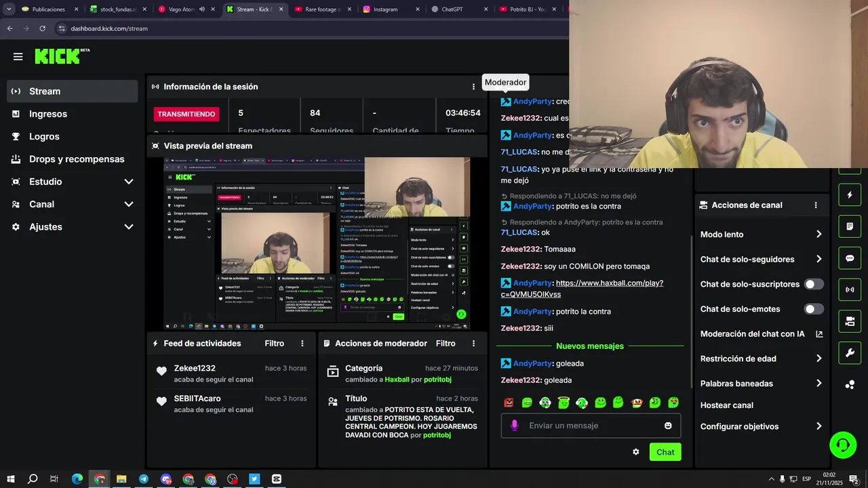Click the wrench tools sidebar icon
Image resolution: width=868 pixels, height=488 pixels.
[x=850, y=353]
